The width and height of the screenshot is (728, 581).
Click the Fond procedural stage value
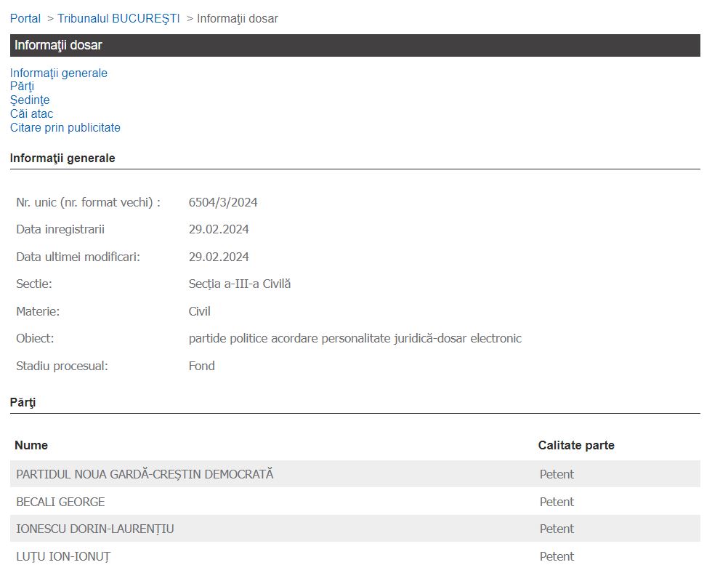(x=201, y=366)
